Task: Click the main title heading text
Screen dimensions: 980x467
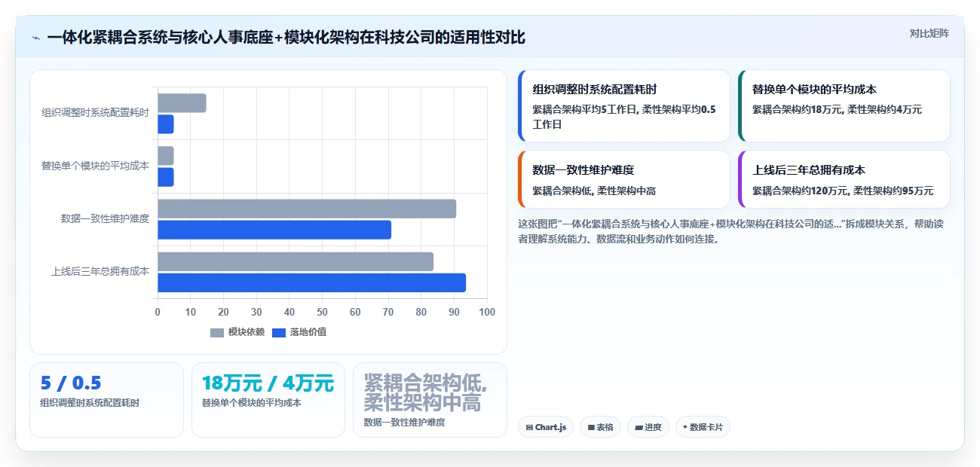Action: click(286, 38)
